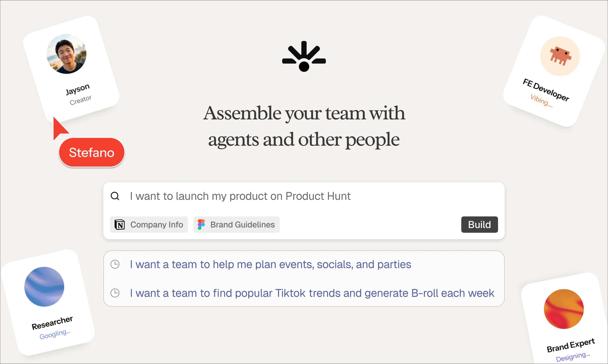Click the Brand Expert orange gradient avatar

(x=563, y=309)
